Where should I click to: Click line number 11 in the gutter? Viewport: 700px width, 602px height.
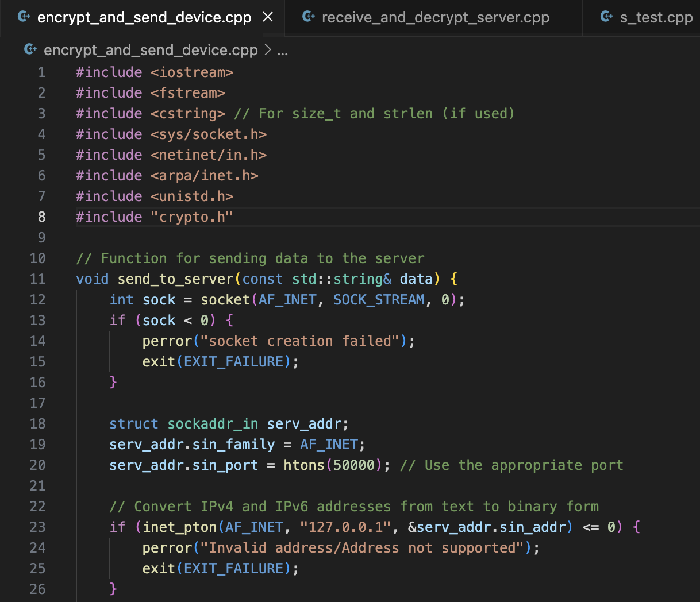[38, 279]
